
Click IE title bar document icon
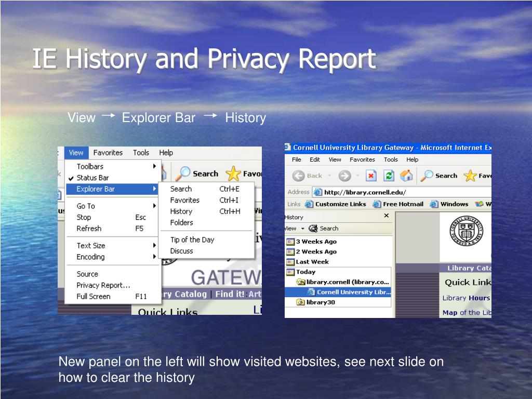coord(288,147)
